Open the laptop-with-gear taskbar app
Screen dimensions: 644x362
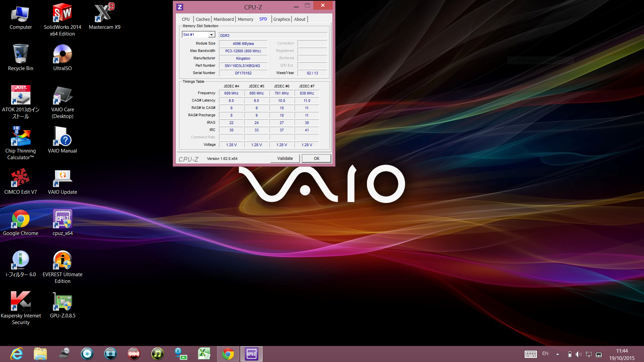click(64, 354)
